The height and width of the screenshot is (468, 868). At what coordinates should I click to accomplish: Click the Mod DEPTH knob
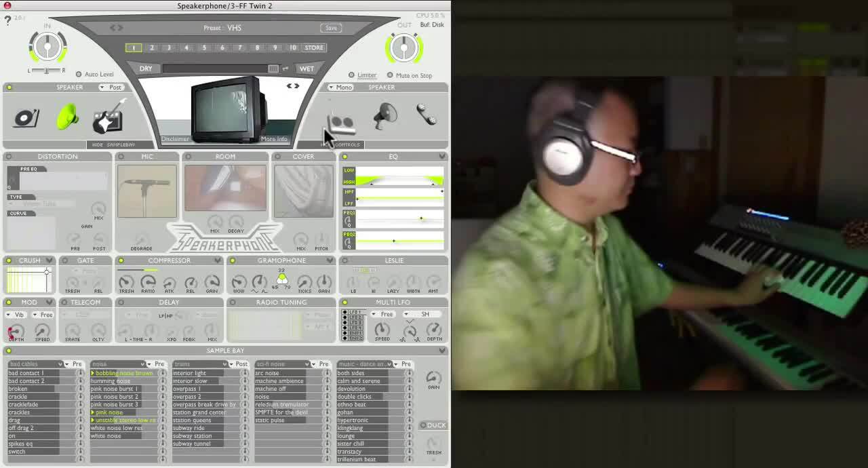[x=15, y=330]
